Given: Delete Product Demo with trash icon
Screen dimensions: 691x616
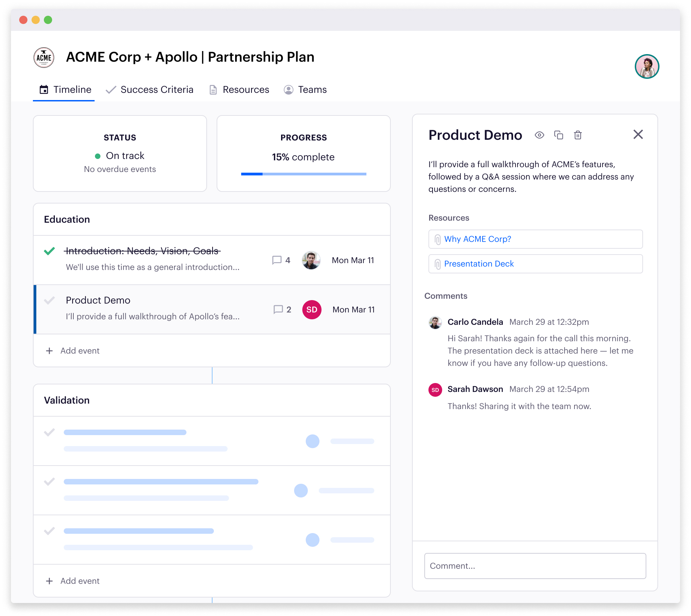Looking at the screenshot, I should coord(578,135).
